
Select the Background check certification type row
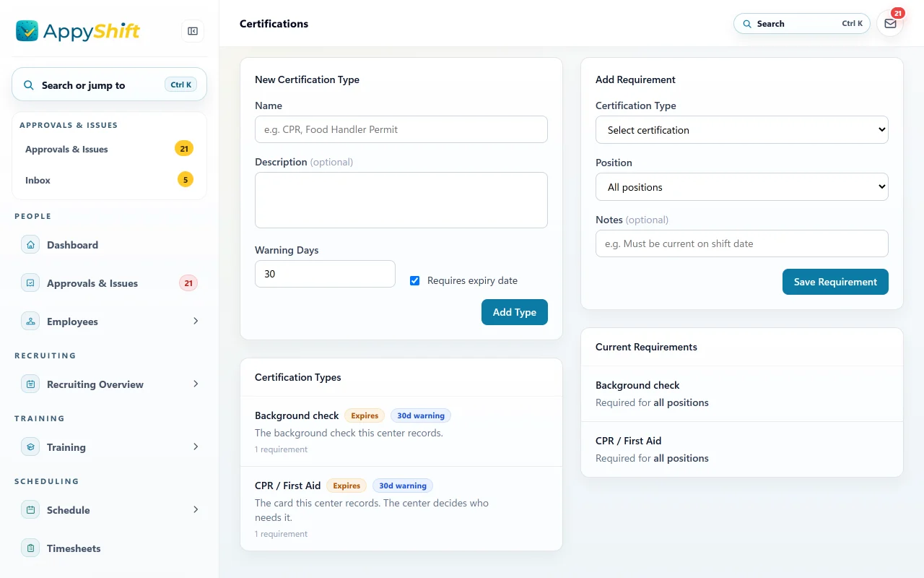click(401, 431)
